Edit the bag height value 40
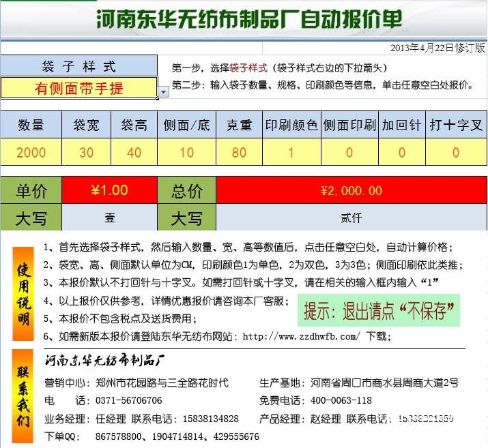The height and width of the screenshot is (448, 488). click(134, 152)
